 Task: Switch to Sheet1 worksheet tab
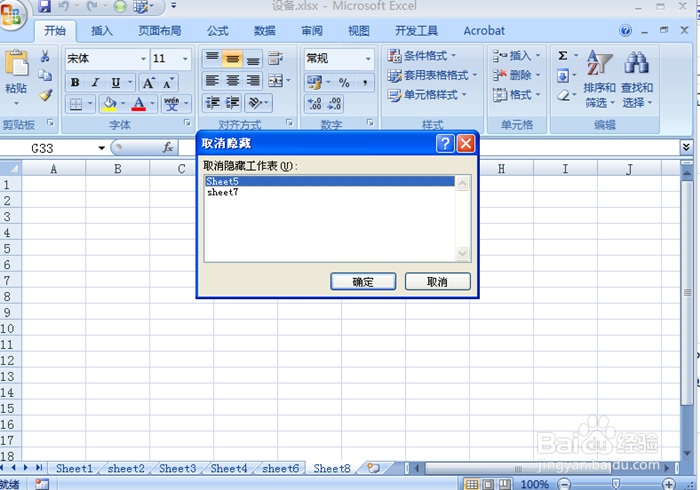[75, 469]
